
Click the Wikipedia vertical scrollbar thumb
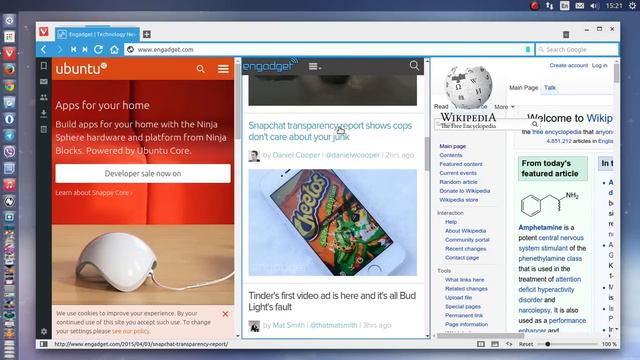pyautogui.click(x=616, y=72)
